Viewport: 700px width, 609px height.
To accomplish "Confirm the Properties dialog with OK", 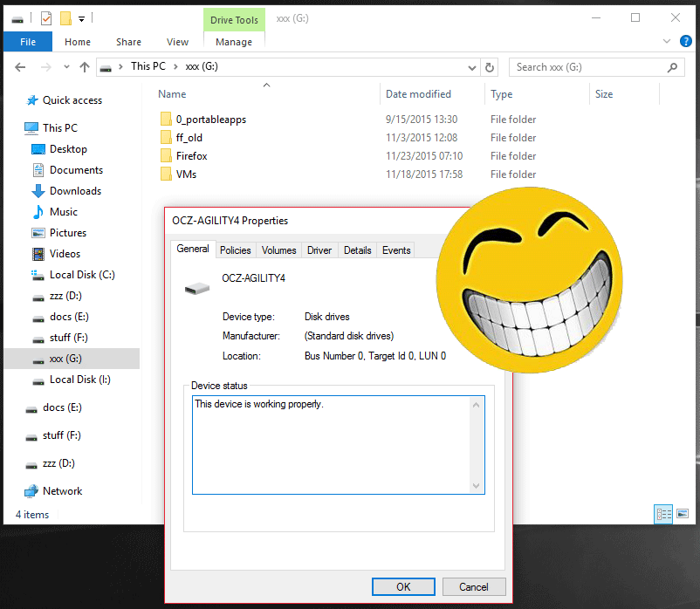I will [x=403, y=586].
